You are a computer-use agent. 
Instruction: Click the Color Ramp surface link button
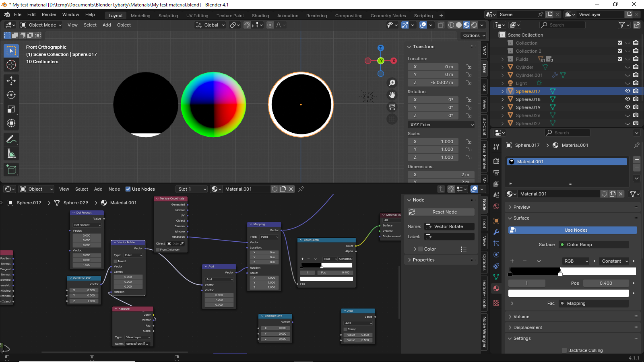[x=594, y=245]
